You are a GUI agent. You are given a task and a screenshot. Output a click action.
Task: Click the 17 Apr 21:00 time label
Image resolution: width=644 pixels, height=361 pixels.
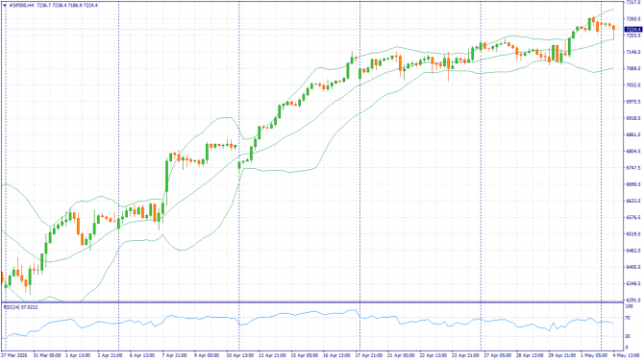pyautogui.click(x=368, y=355)
